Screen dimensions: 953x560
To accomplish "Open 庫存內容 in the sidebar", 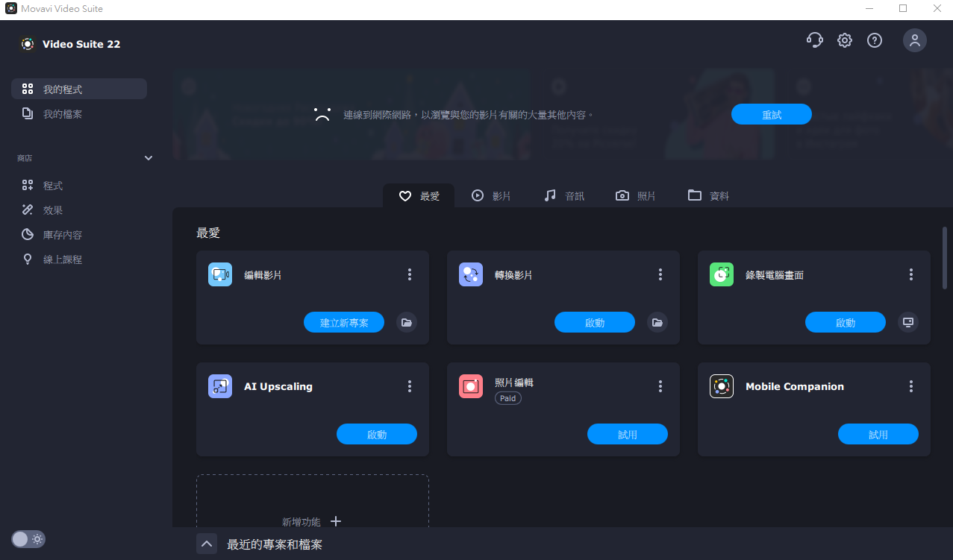I will coord(79,235).
